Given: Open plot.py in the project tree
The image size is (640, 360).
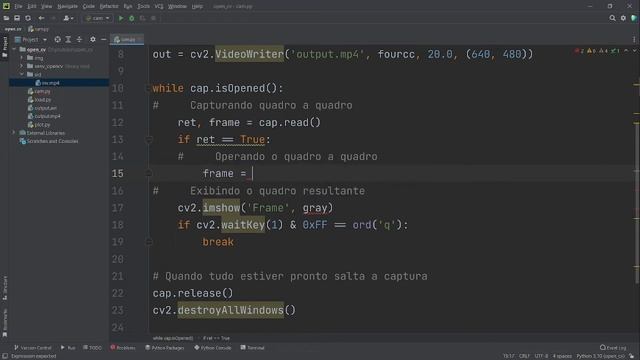Looking at the screenshot, I should [42, 124].
